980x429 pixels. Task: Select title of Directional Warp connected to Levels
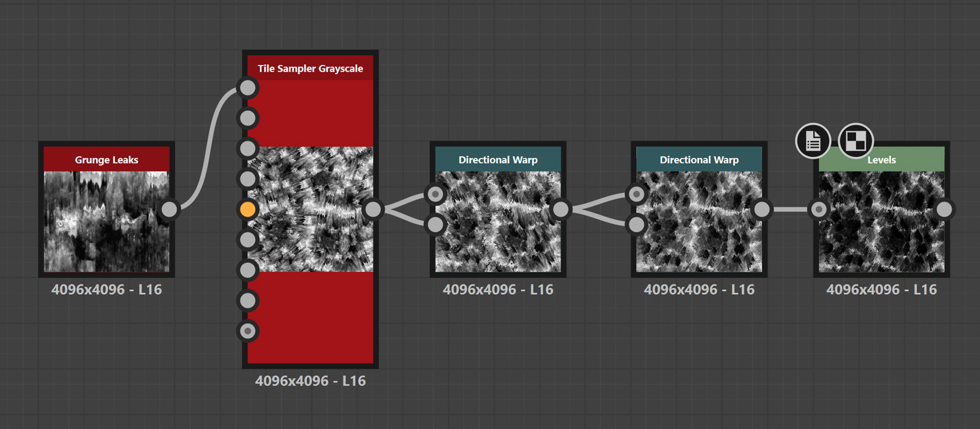coord(699,159)
